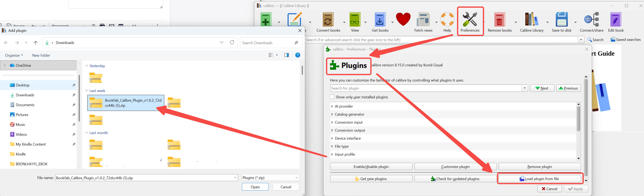Click the Edit metadata pencil icon
Image resolution: width=644 pixels, height=196 pixels.
pos(294,19)
